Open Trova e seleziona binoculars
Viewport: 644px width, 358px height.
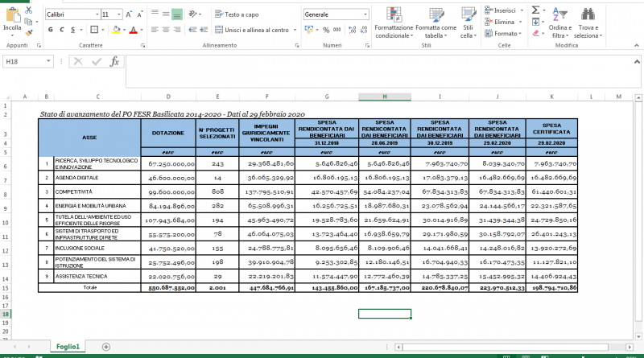click(x=588, y=23)
